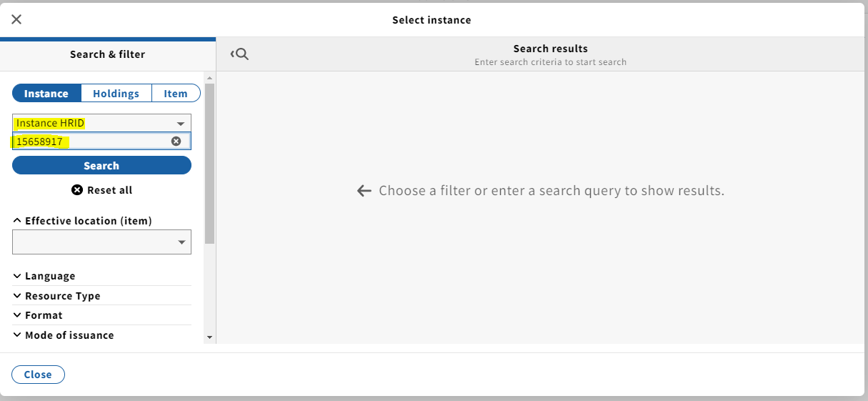Switch to the Item segment
This screenshot has height=401, width=868.
176,94
